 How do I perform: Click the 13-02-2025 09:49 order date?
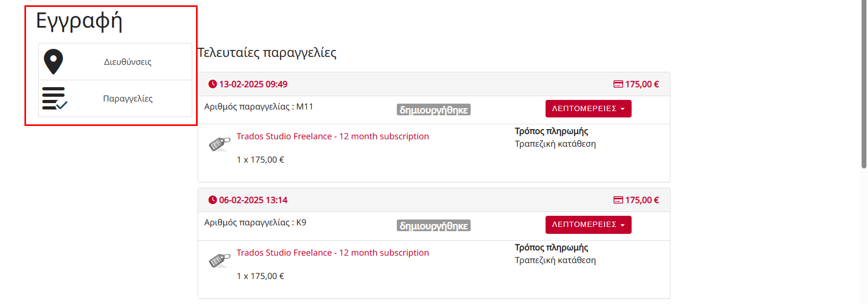[x=253, y=84]
